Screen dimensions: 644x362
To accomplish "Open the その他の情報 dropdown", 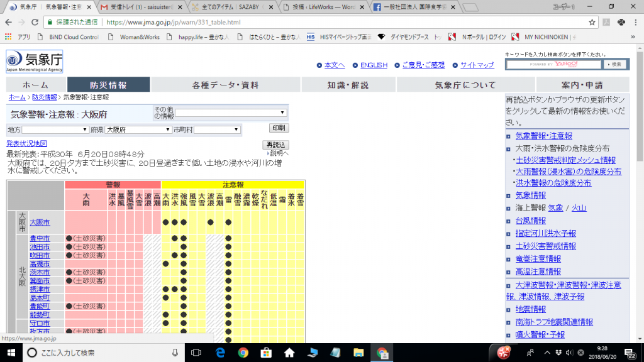I will tap(231, 113).
